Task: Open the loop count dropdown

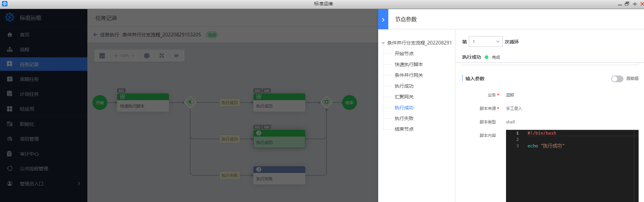Action: click(x=486, y=41)
